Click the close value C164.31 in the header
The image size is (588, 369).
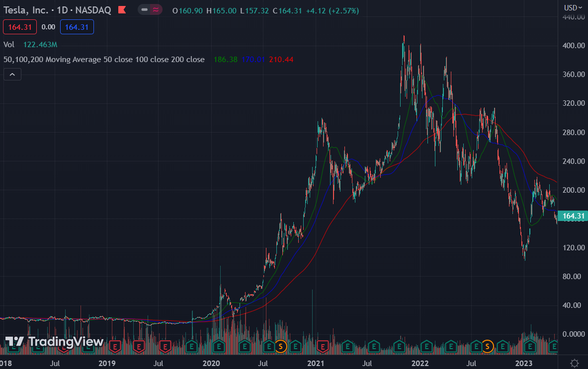click(x=287, y=11)
